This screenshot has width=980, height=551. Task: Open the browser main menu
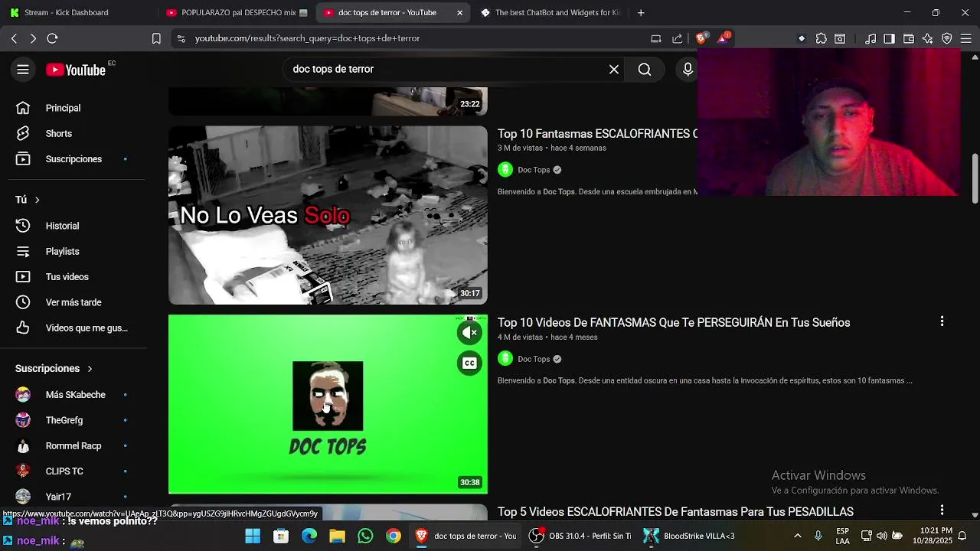966,38
